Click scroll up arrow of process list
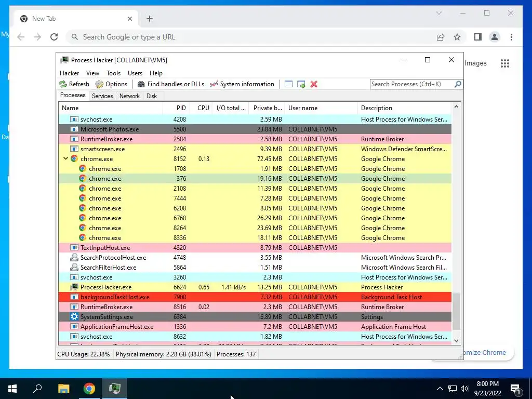Screen dimensions: 532x399 tap(456, 107)
